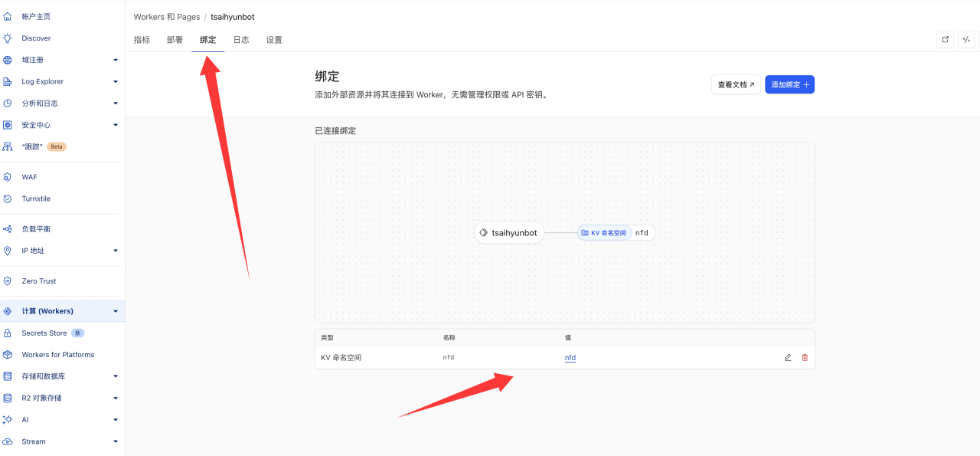
Task: Click the WAF shield icon in sidebar
Action: 8,177
